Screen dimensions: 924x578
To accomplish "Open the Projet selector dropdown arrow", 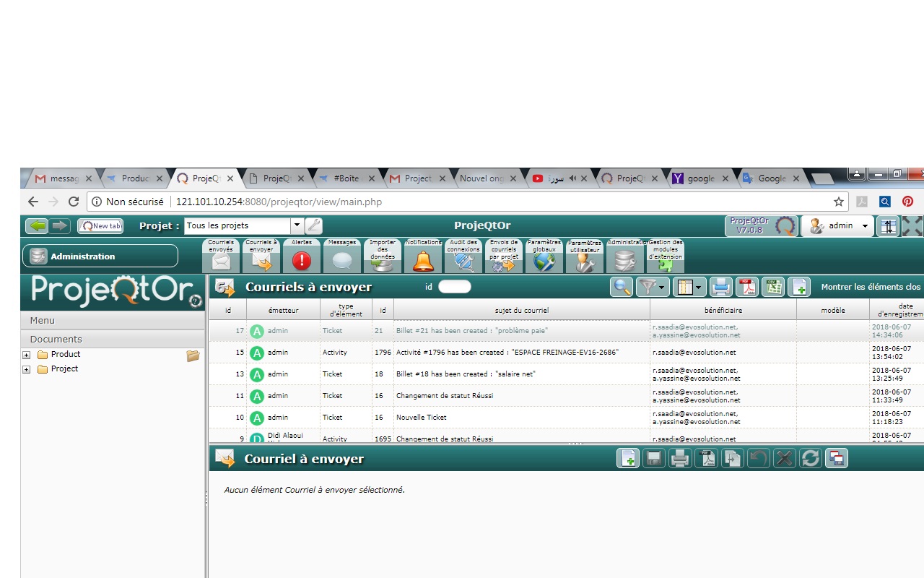I will coord(297,226).
